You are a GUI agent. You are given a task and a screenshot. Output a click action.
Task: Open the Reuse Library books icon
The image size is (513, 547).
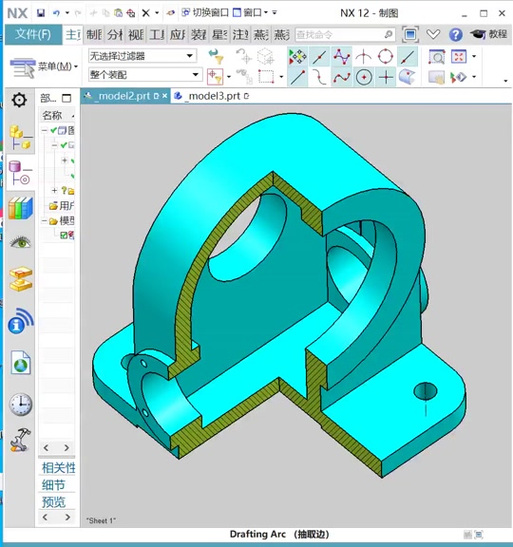pos(21,208)
